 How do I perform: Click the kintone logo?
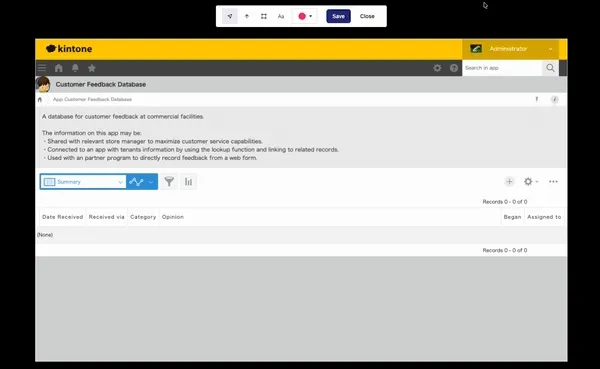(69, 49)
